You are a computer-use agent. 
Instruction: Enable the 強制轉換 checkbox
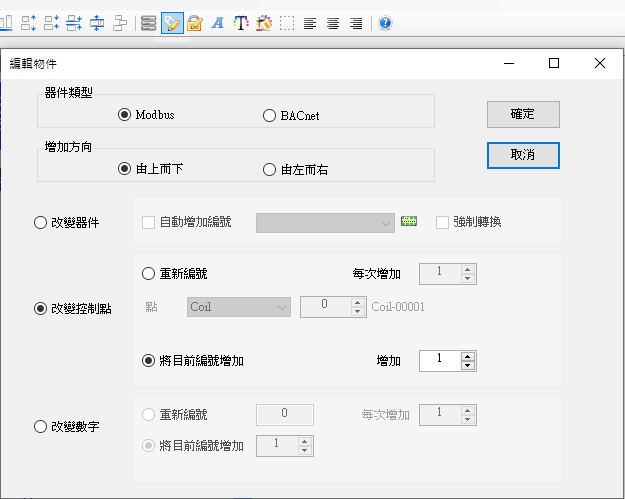(x=442, y=222)
